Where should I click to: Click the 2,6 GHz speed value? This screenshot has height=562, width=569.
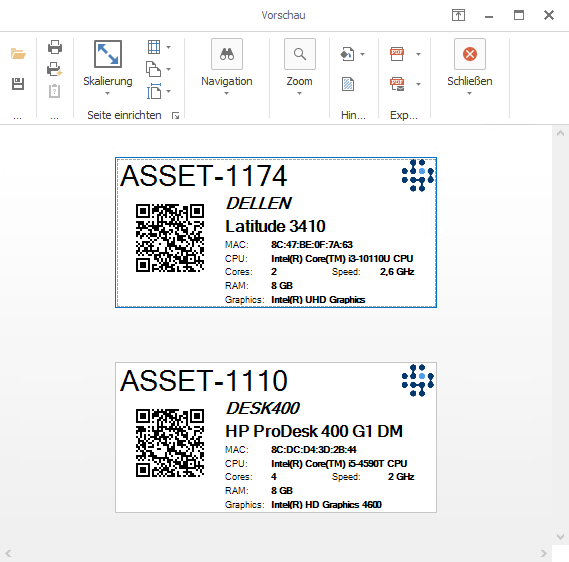pos(397,272)
